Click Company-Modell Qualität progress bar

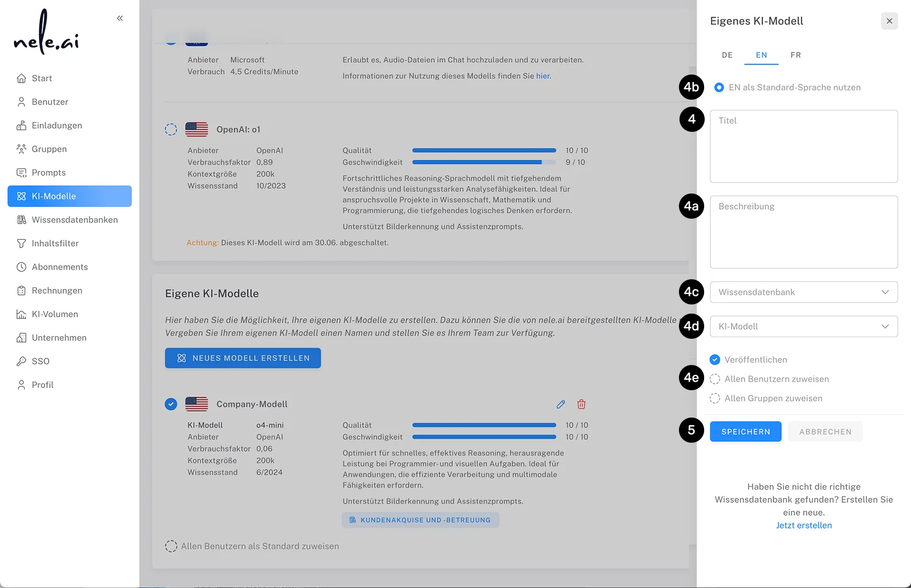tap(484, 425)
